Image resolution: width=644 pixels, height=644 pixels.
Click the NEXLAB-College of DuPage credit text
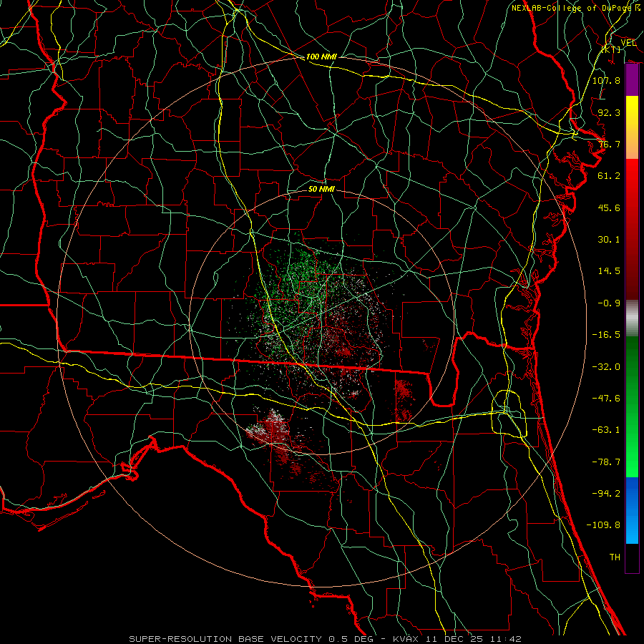click(x=576, y=8)
